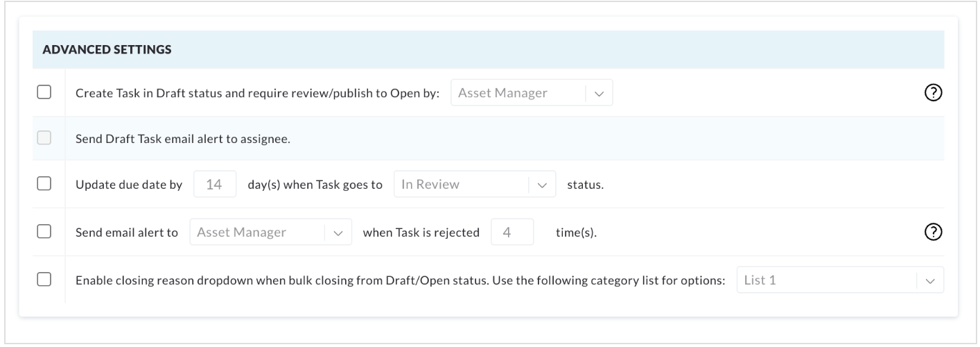980x347 pixels.
Task: Open help icon for Draft status setting
Action: (933, 93)
